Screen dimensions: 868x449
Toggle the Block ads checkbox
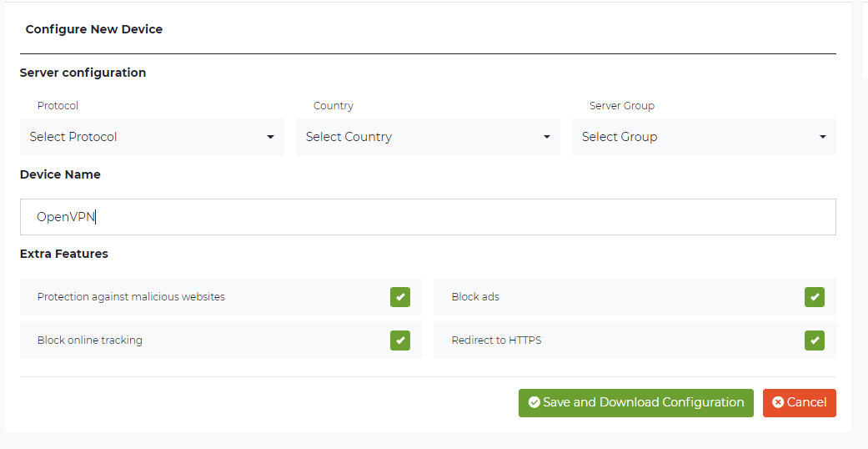815,297
